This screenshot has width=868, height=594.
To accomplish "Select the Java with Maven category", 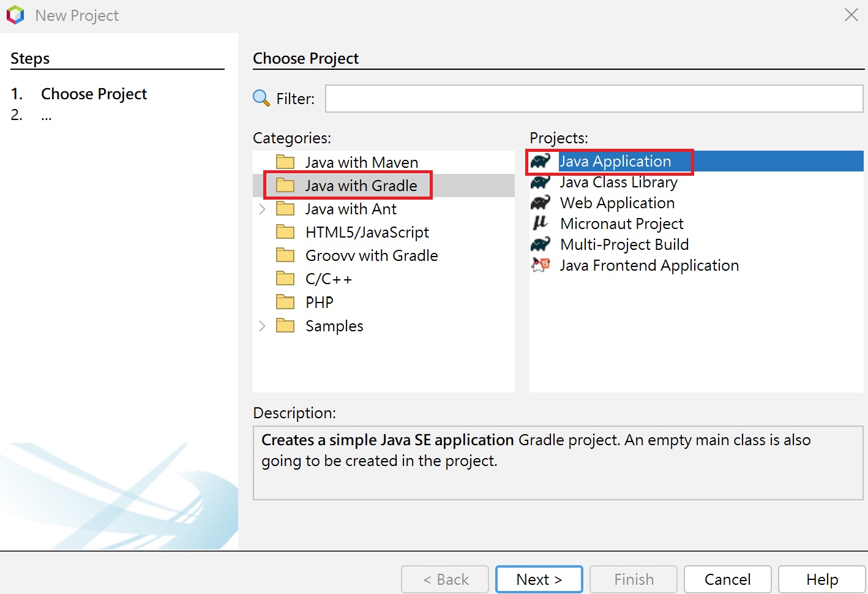I will click(x=361, y=162).
